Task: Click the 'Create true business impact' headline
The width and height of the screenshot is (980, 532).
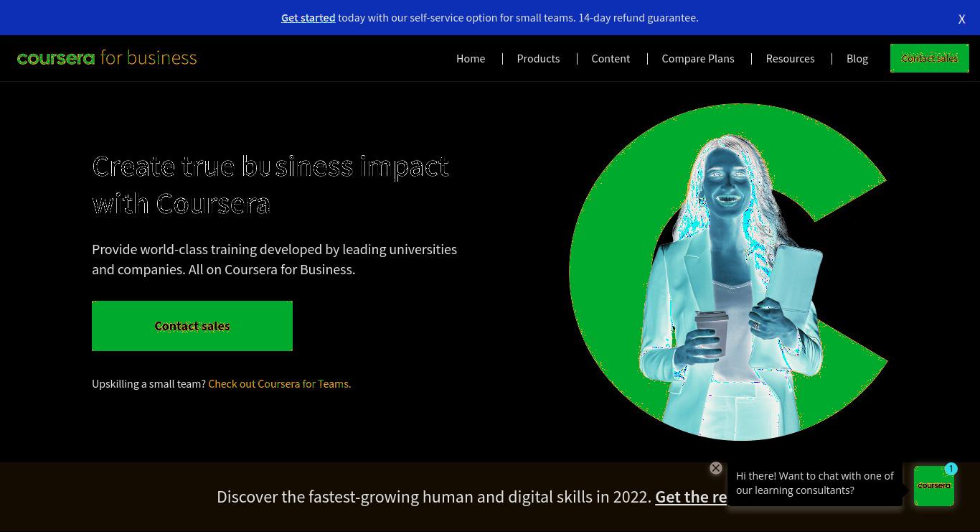Action: tap(270, 185)
